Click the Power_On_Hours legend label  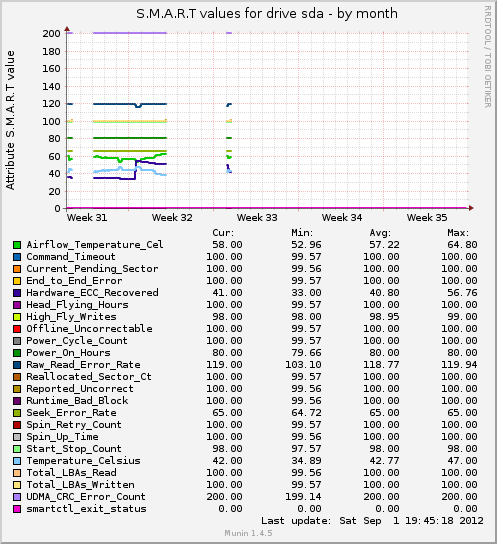69,353
